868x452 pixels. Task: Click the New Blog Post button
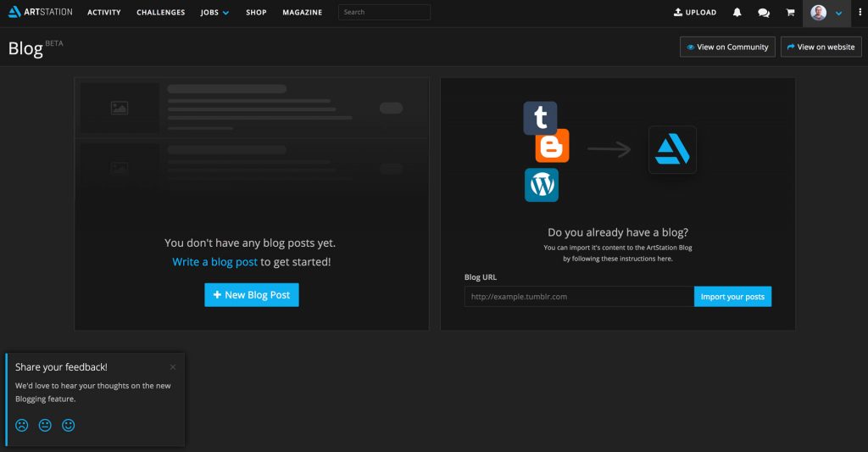point(252,294)
